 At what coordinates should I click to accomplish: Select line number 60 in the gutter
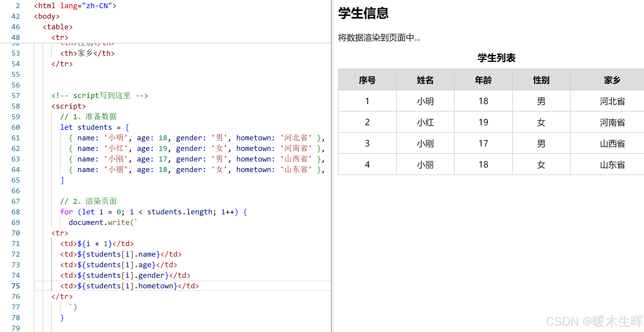pos(16,127)
